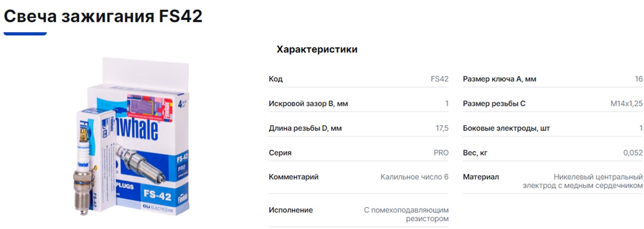Select the "Боковые электроды, шт" label
Image resolution: width=644 pixels, height=229 pixels.
pos(506,128)
